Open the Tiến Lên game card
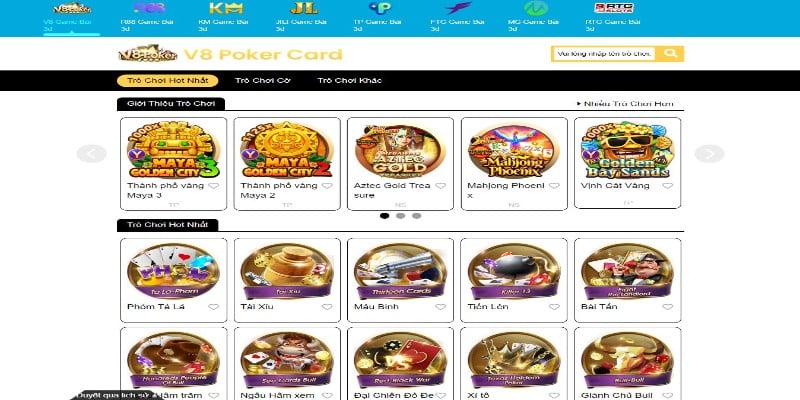 point(514,280)
